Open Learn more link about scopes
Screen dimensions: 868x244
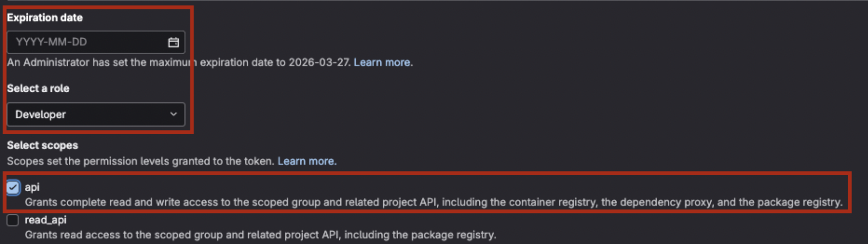click(306, 161)
